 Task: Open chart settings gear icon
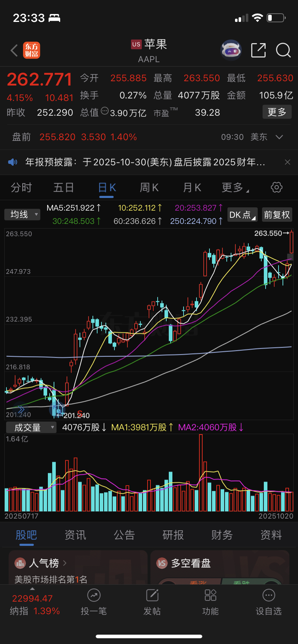click(276, 187)
